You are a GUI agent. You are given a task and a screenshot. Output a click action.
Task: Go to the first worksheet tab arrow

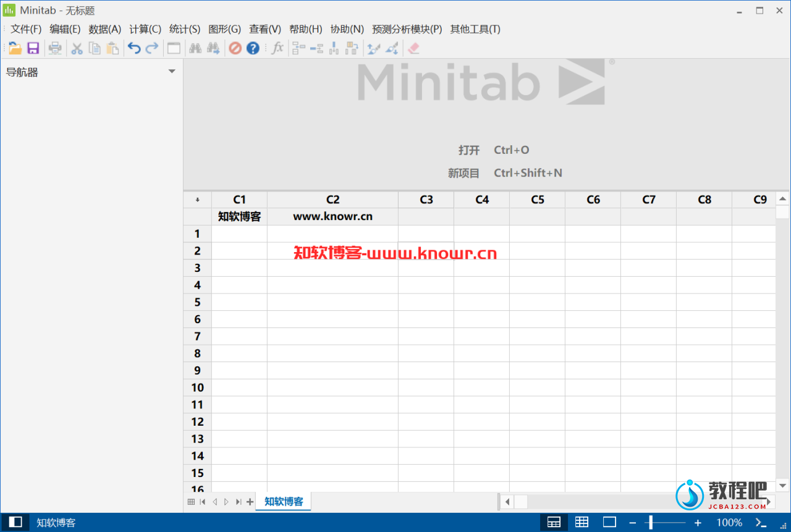point(203,502)
